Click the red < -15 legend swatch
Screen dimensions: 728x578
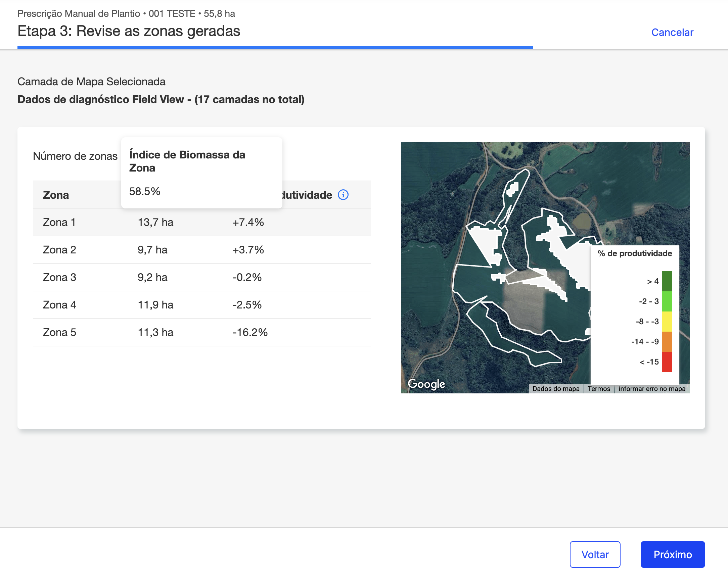click(x=667, y=362)
